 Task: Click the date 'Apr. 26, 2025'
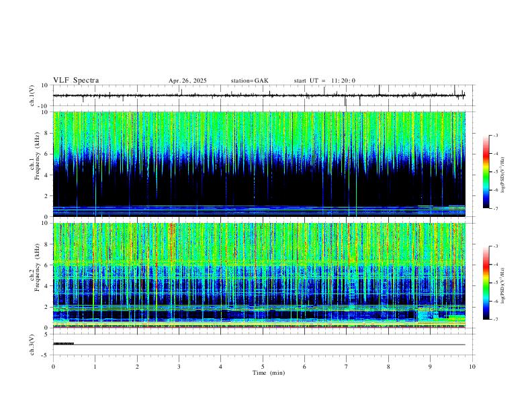(x=187, y=81)
